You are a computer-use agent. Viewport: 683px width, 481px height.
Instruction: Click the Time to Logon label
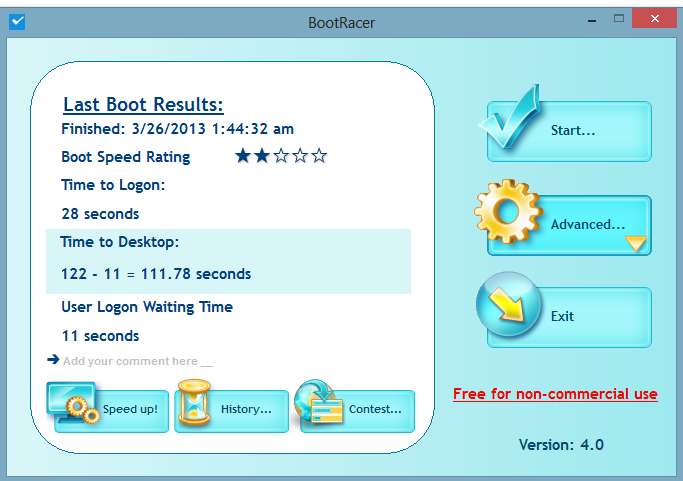113,185
